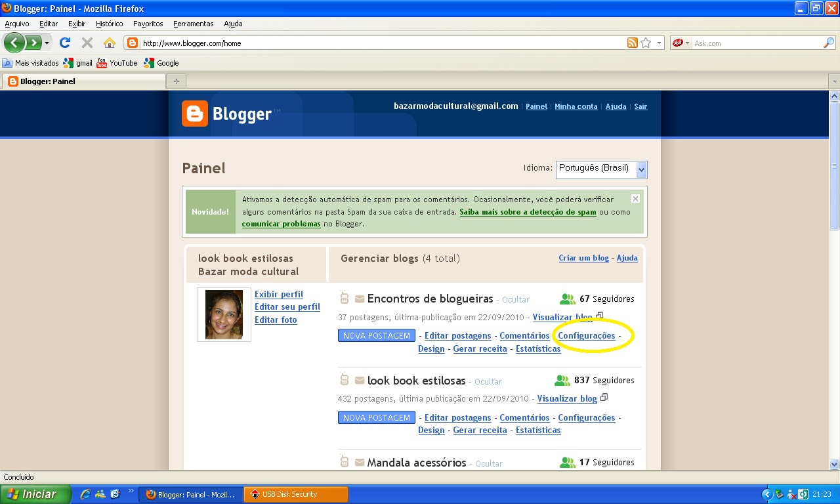Open the Exibir menu
Viewport: 840px width, 504px height.
(77, 24)
